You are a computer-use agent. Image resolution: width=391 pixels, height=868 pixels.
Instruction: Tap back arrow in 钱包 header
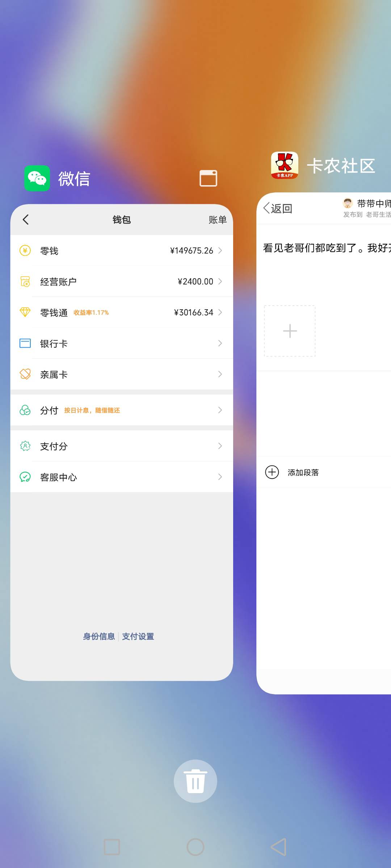(x=26, y=220)
